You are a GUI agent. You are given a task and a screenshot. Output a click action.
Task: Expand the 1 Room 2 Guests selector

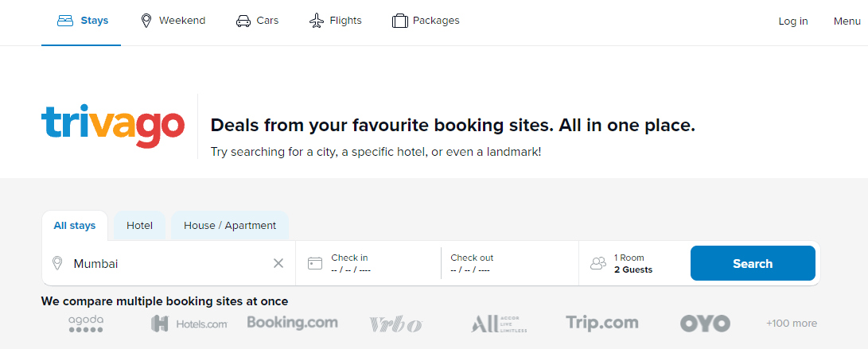pyautogui.click(x=633, y=263)
